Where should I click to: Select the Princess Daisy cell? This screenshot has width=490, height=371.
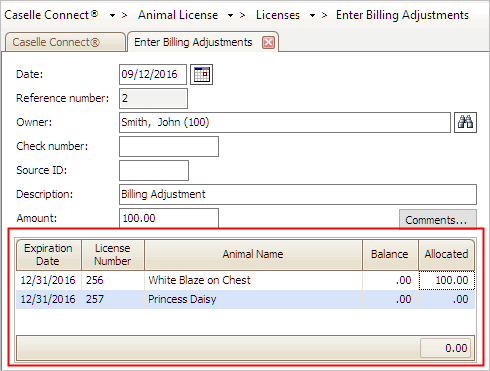point(253,299)
